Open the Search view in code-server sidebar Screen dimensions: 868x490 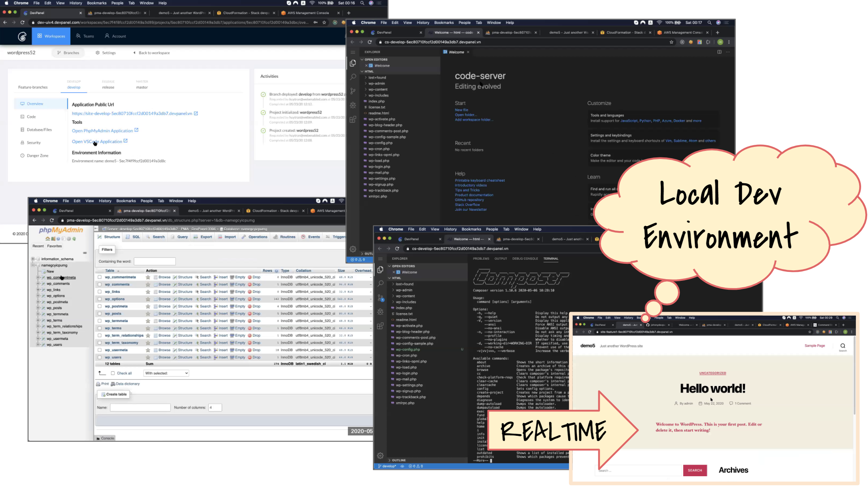coord(353,77)
